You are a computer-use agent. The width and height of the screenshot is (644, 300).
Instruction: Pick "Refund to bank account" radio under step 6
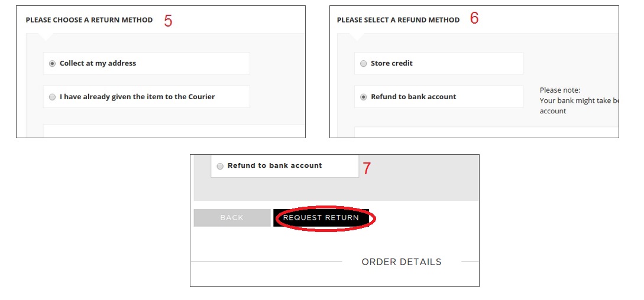(x=364, y=97)
